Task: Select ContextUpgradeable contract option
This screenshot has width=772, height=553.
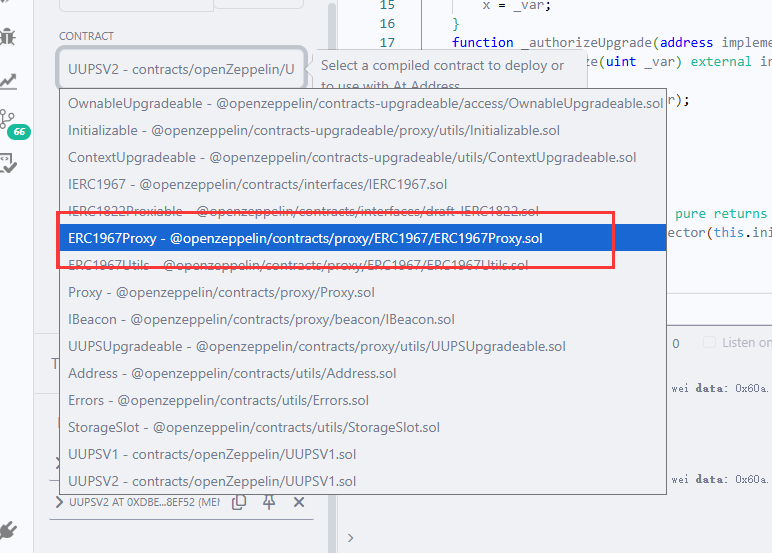Action: 363,158
